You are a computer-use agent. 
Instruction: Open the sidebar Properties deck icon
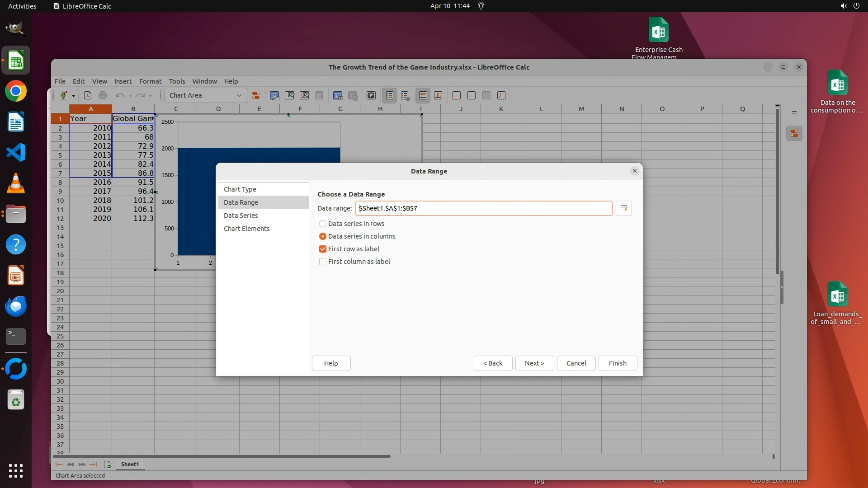(794, 133)
